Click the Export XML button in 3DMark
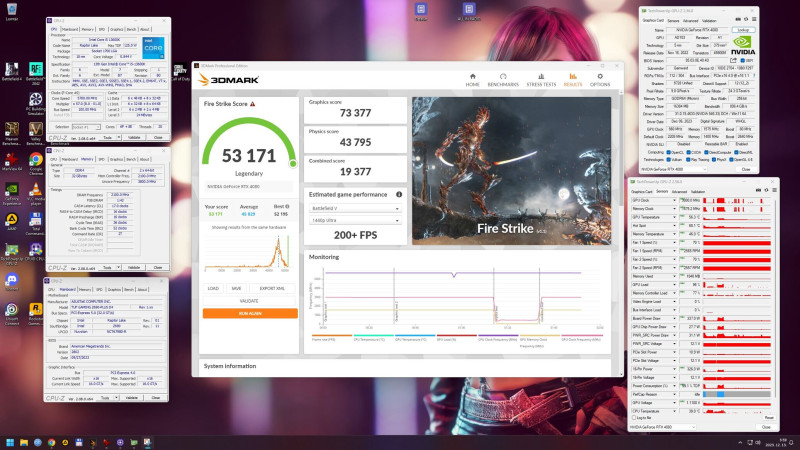The height and width of the screenshot is (450, 800). [272, 288]
